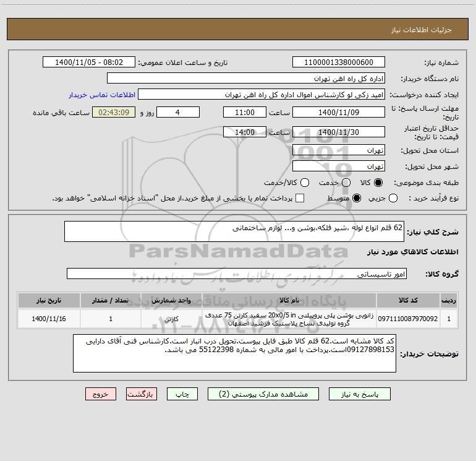476x461 pixels.
Task: Click the product name cell زانویی بوشن
Action: tap(289, 319)
